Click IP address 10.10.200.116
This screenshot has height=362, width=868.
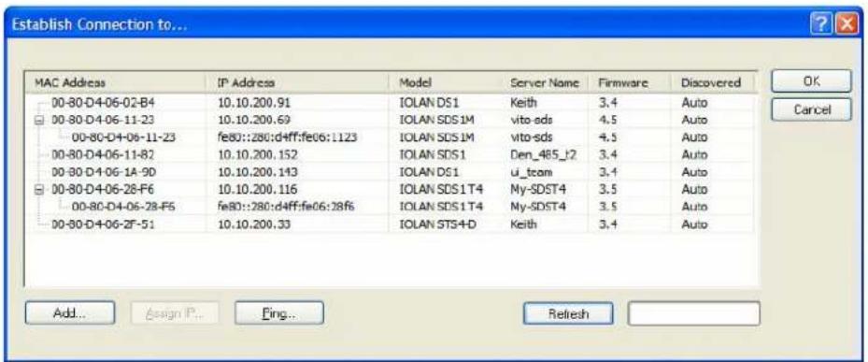[x=258, y=189]
